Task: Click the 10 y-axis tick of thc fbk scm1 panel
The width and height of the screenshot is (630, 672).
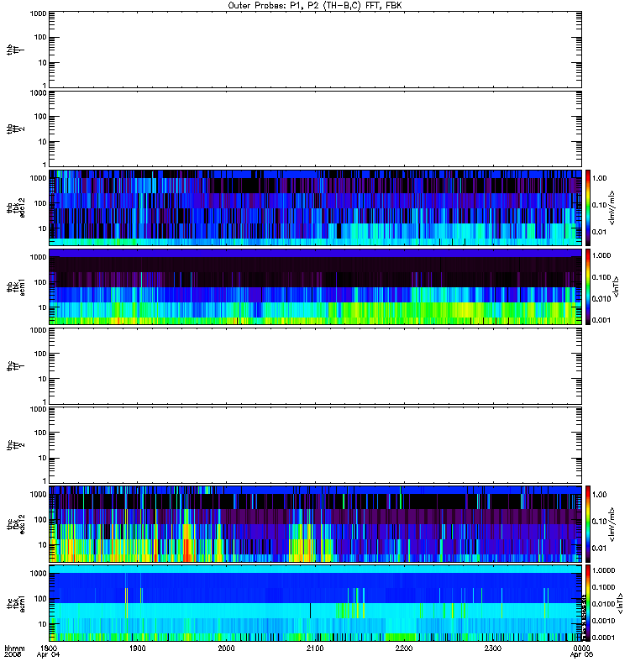Action: (x=43, y=624)
